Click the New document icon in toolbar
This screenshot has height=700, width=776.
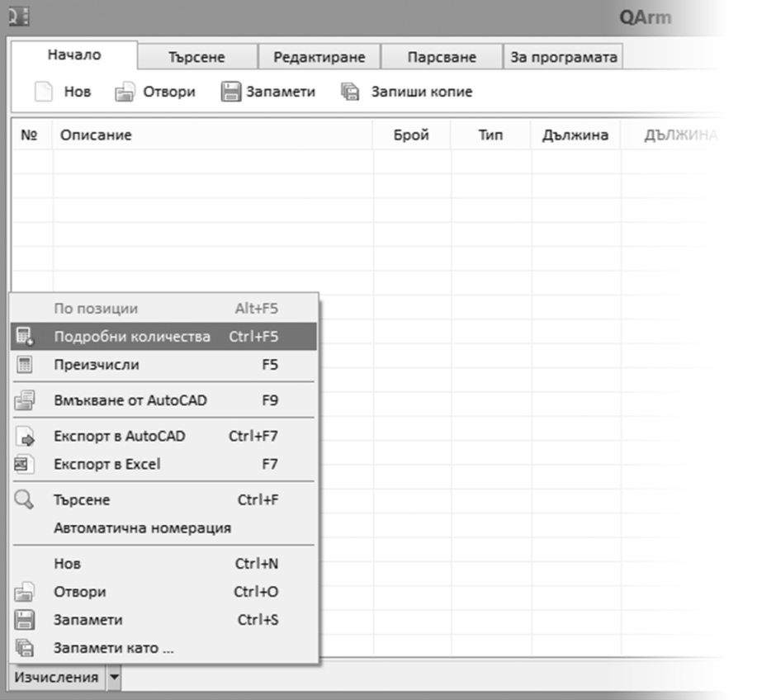tap(44, 92)
